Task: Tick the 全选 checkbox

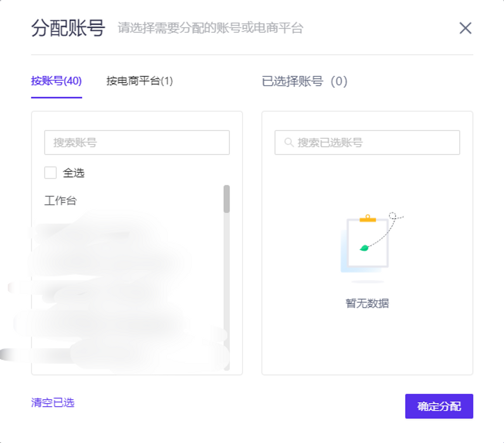Action: pos(50,173)
